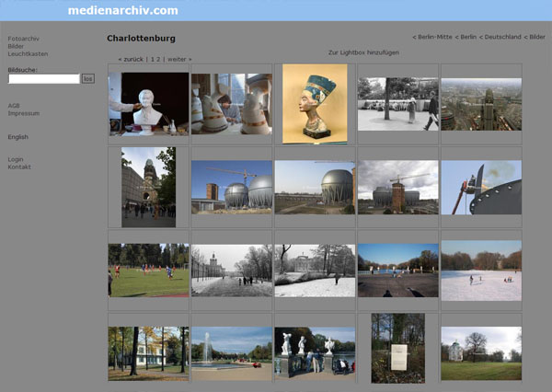Open the white bust sculpture thumbnail
Viewport: 552px width, 392px height.
click(x=148, y=104)
